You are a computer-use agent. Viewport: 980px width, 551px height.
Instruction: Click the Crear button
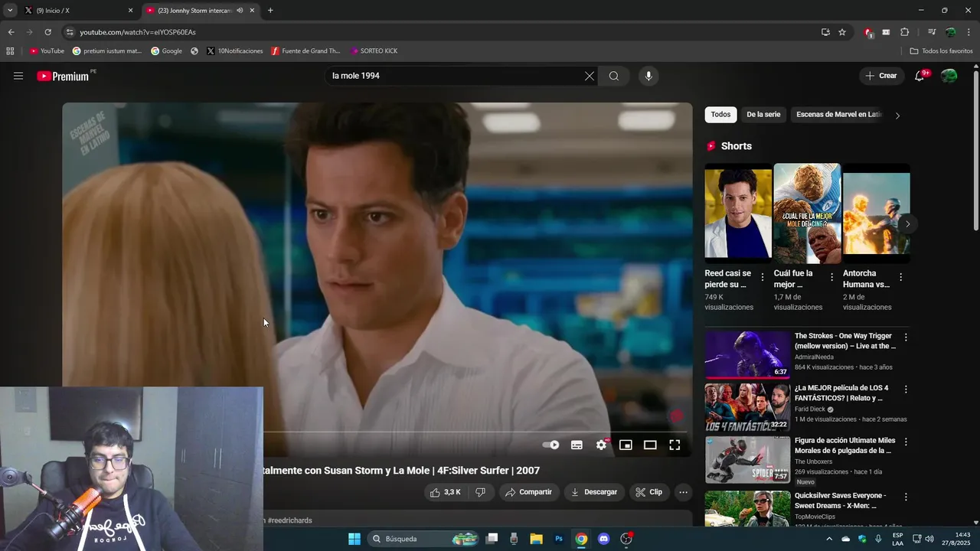pyautogui.click(x=880, y=76)
